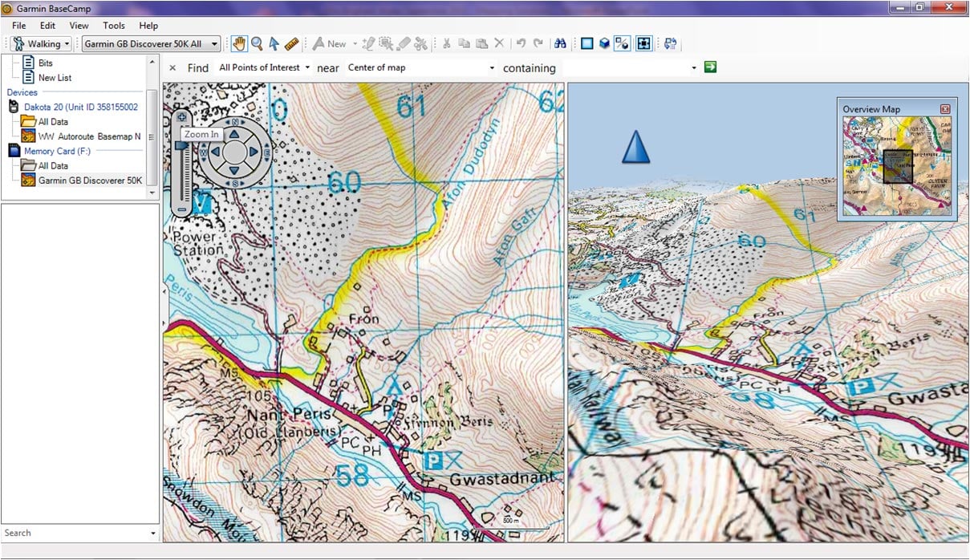Delete with the X toolbar icon
This screenshot has height=560, width=970.
point(499,43)
